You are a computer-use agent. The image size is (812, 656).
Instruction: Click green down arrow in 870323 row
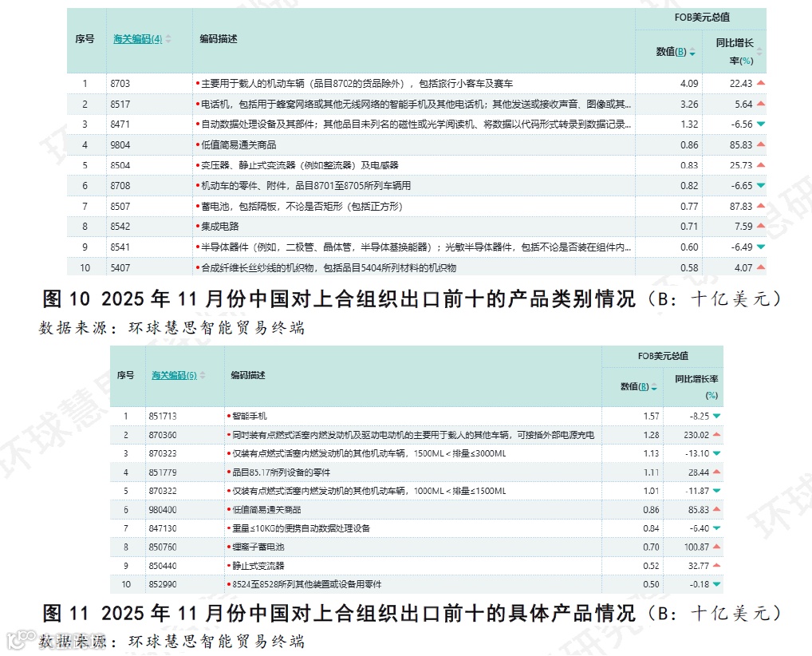pyautogui.click(x=717, y=452)
